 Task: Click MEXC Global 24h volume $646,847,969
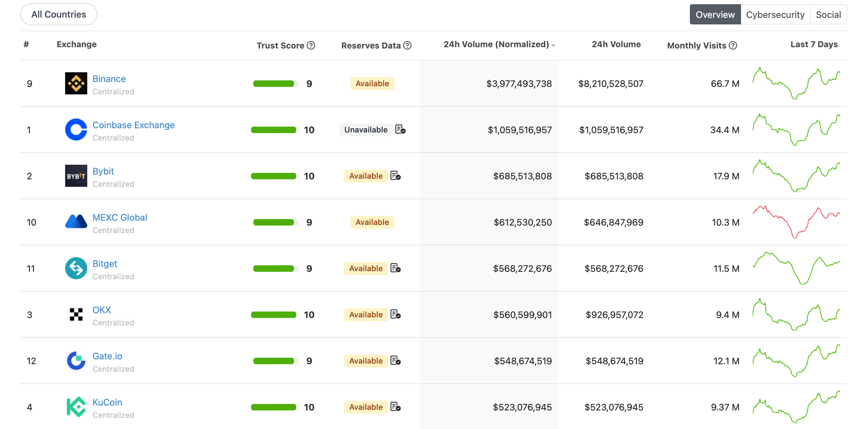tap(614, 222)
